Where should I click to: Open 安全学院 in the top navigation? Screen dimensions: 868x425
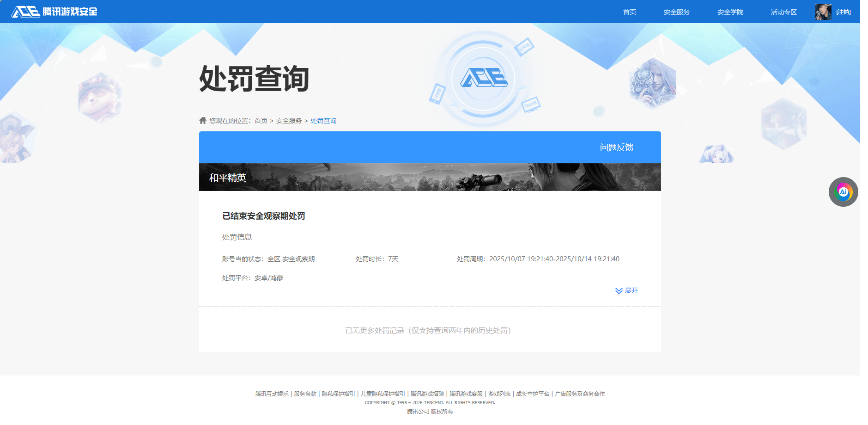click(730, 12)
